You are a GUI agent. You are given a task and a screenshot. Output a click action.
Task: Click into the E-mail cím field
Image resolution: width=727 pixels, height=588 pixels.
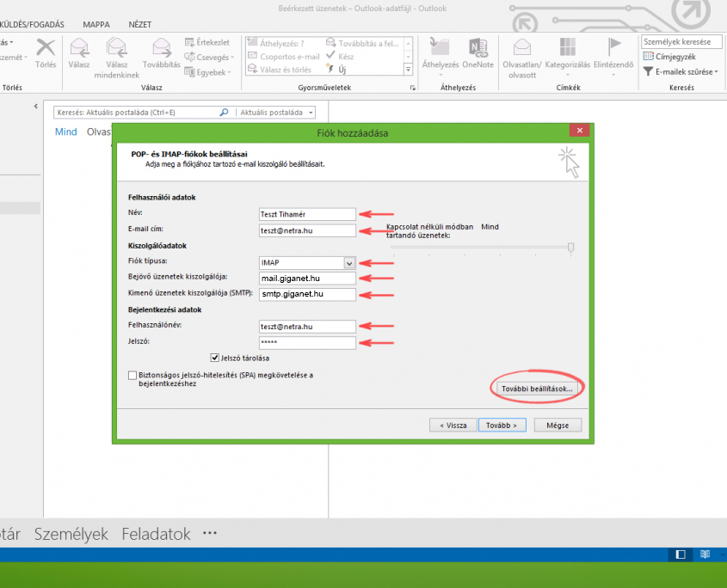pyautogui.click(x=307, y=230)
